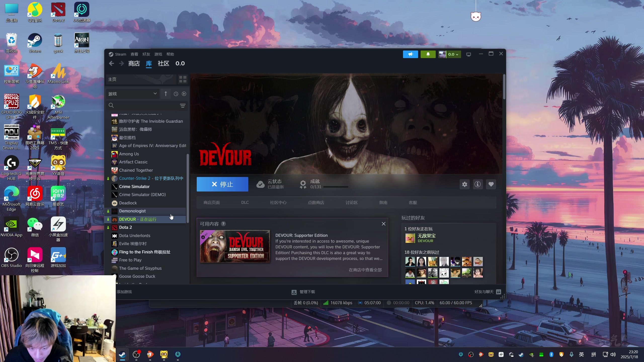Open Bluetooth icon in system tray
This screenshot has width=644, height=362.
pos(551,354)
